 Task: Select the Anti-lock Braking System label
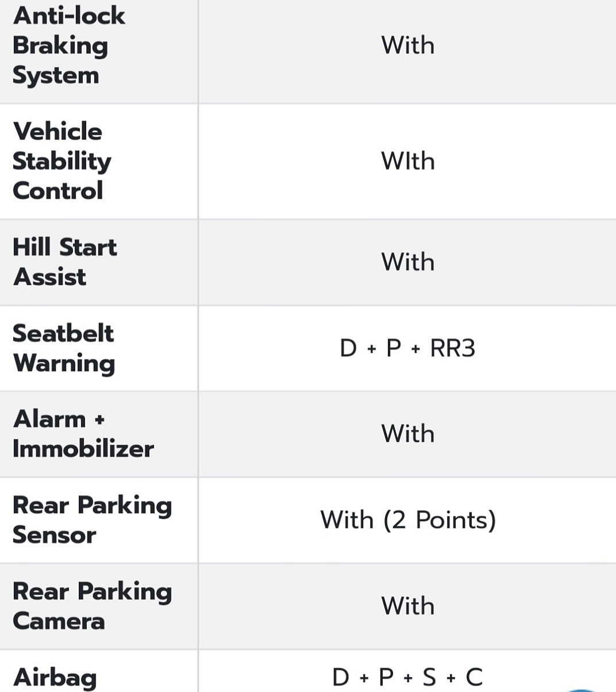coord(68,45)
